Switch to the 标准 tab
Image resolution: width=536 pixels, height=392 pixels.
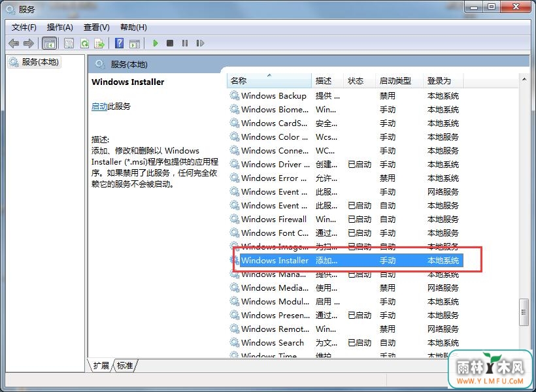tap(125, 366)
